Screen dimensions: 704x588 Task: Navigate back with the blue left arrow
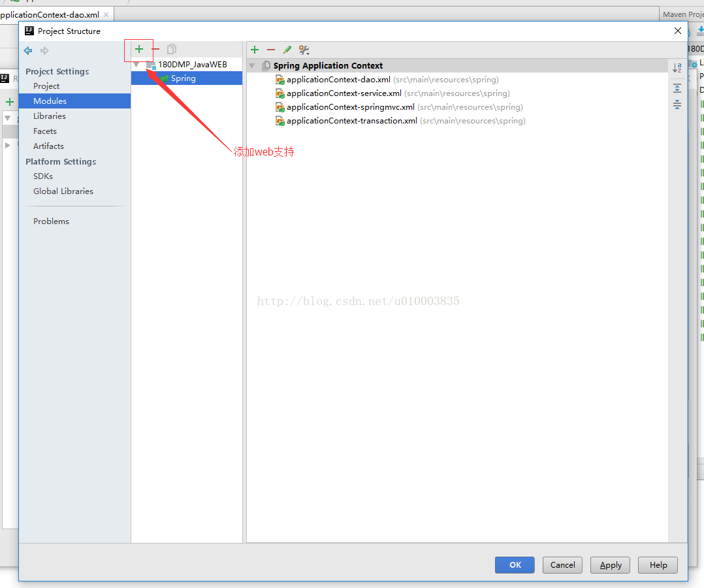pos(28,51)
